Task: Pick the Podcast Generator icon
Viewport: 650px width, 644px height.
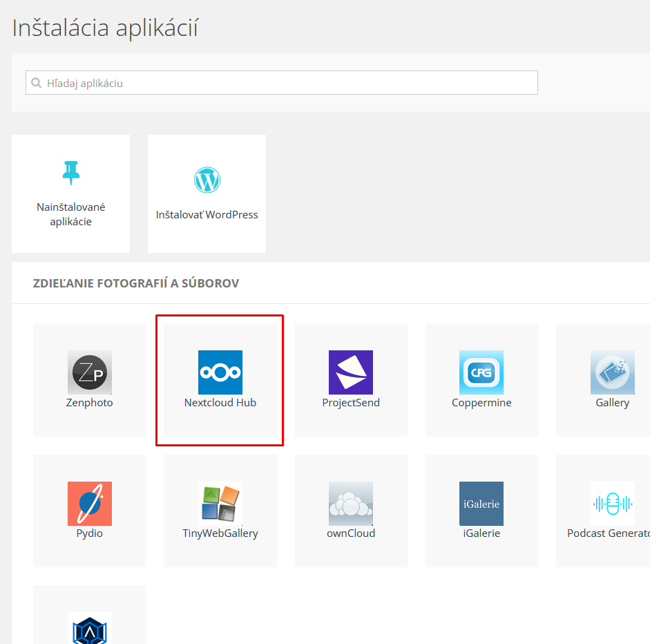Action: click(x=612, y=504)
